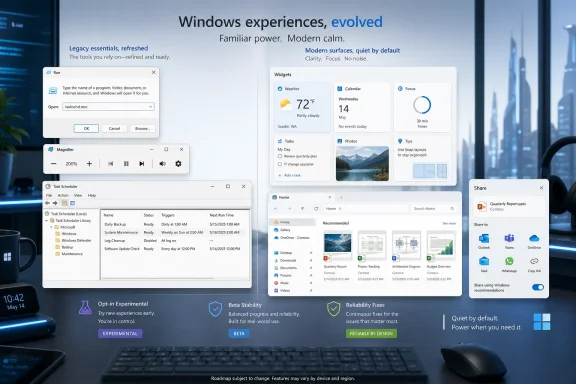Image resolution: width=576 pixels, height=384 pixels.
Task: Click Add a task in the widget
Action: point(290,175)
